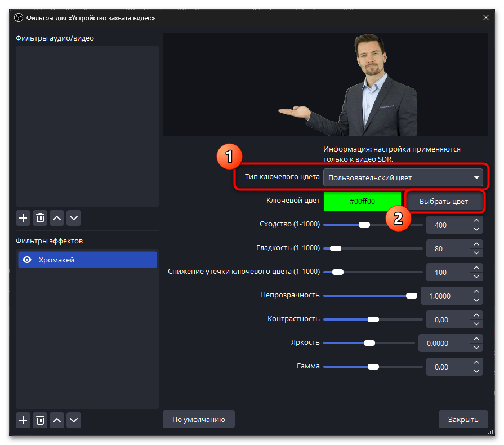Click the video preview of the presenter

pos(326,84)
